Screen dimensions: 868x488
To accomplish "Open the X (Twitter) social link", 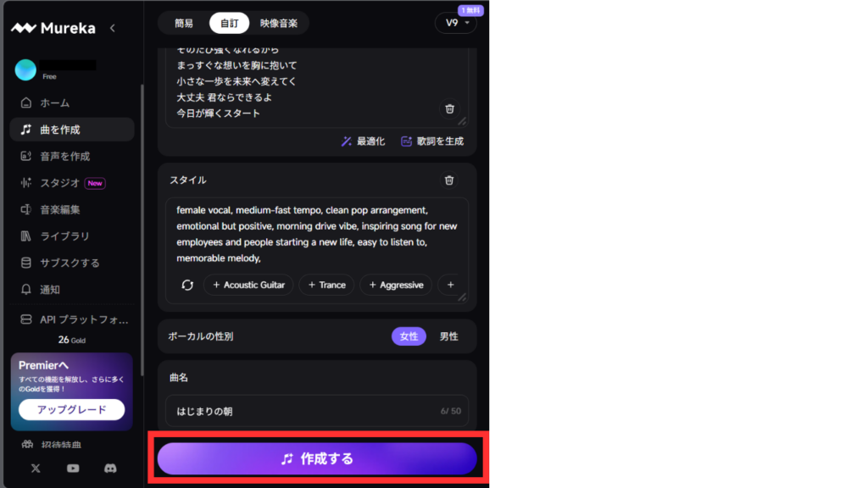I will [36, 468].
